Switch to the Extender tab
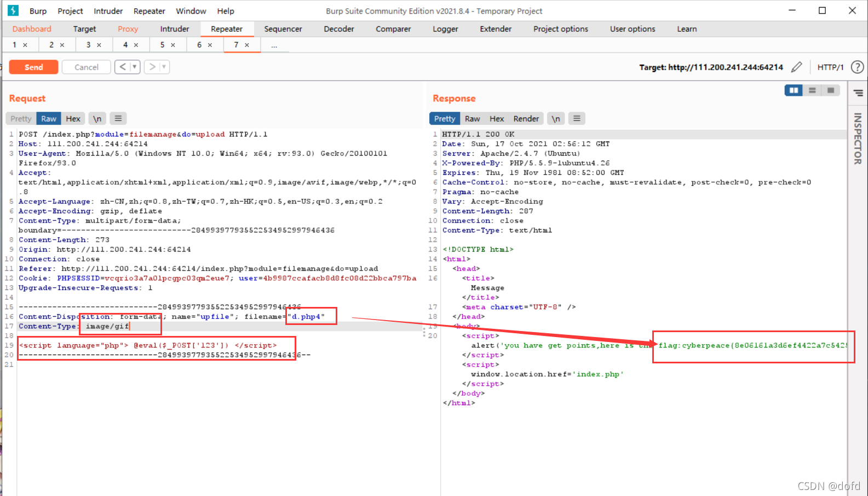Image resolution: width=868 pixels, height=496 pixels. coord(496,29)
